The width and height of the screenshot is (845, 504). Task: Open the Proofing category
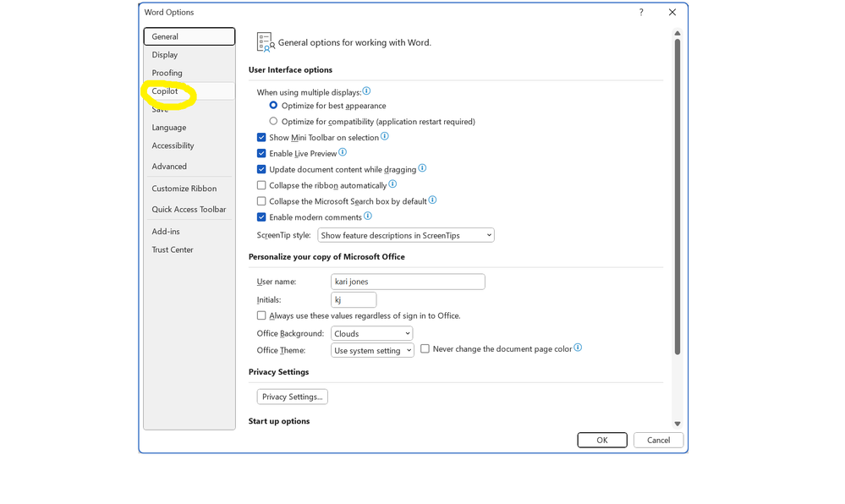coord(189,73)
